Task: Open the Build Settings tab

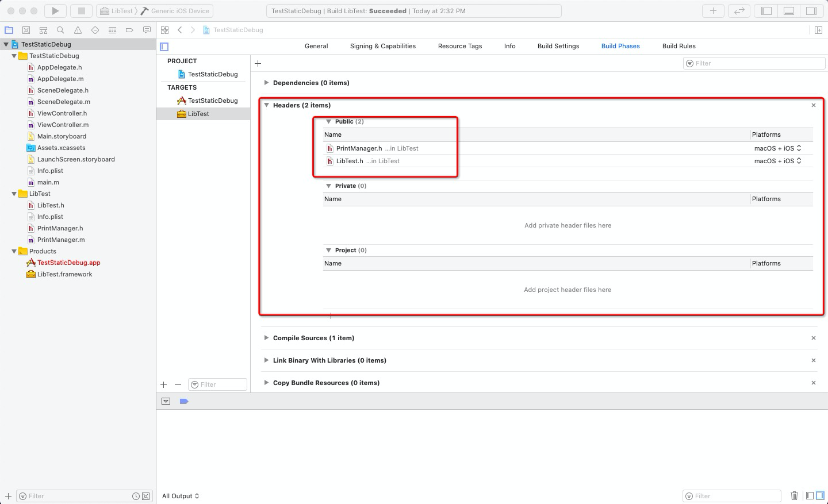Action: pos(558,46)
